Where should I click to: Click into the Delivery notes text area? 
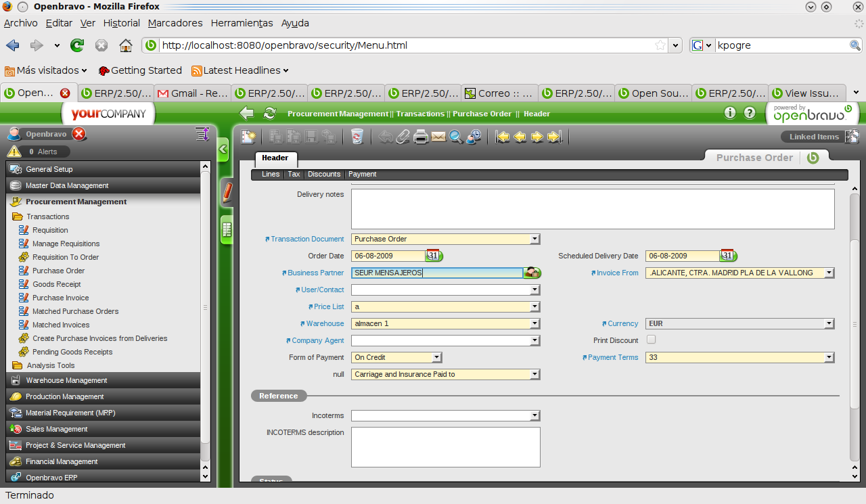coord(592,209)
